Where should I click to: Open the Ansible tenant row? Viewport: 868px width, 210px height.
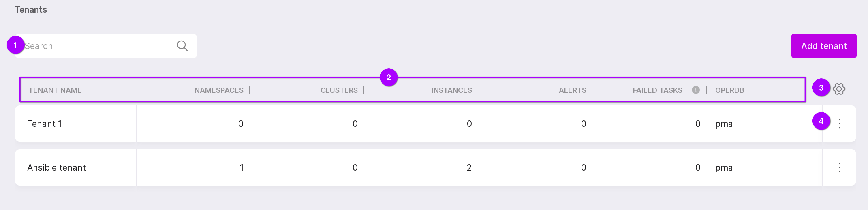(x=57, y=168)
